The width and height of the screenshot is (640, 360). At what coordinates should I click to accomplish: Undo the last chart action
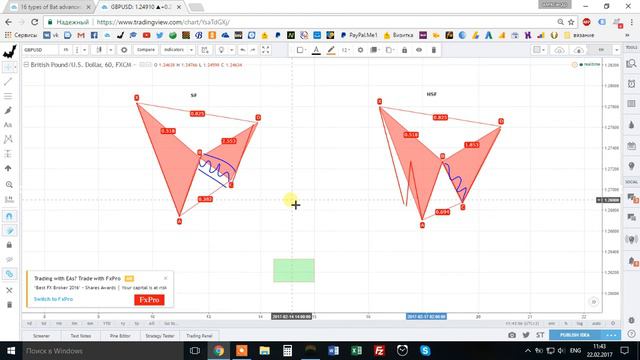(x=242, y=50)
